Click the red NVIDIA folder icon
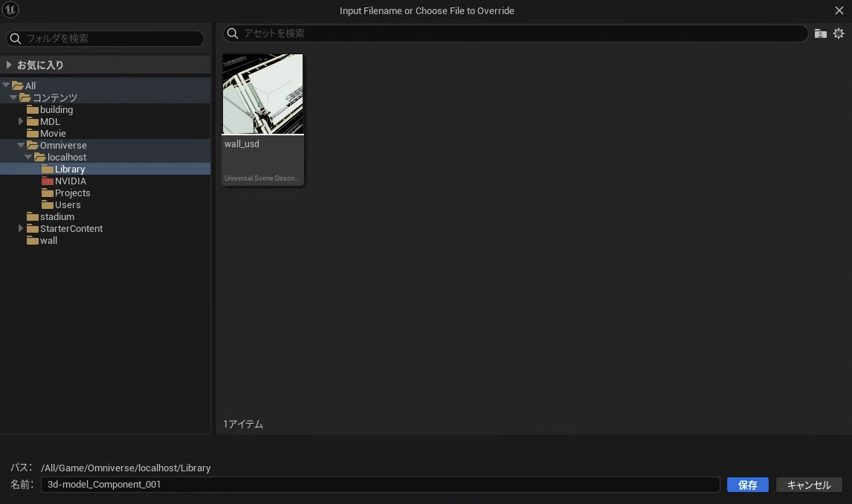The image size is (852, 504). point(48,181)
